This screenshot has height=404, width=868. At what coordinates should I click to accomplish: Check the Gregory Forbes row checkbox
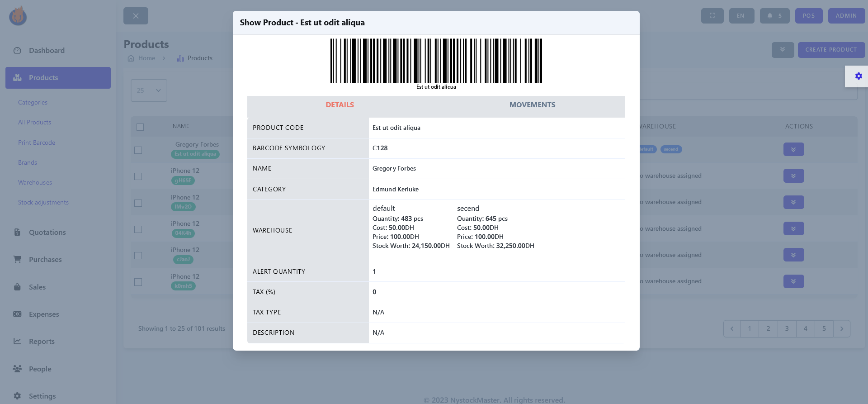tap(138, 150)
